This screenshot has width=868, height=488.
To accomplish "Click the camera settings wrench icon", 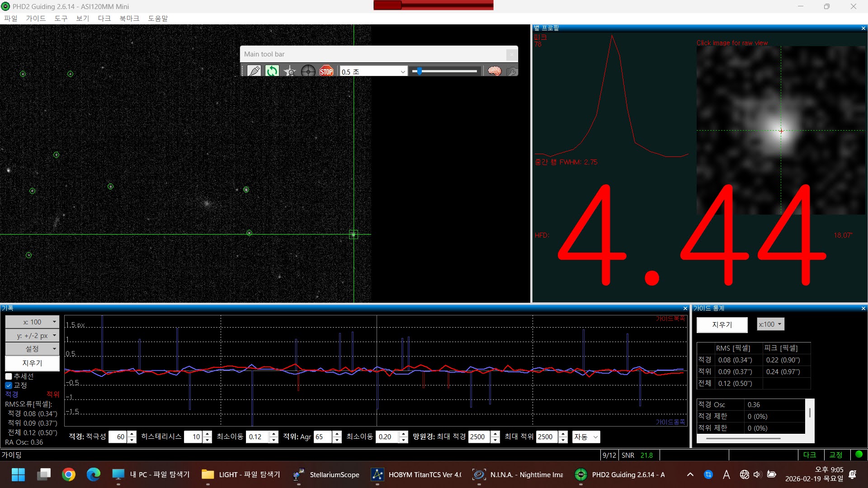I will pyautogui.click(x=512, y=71).
